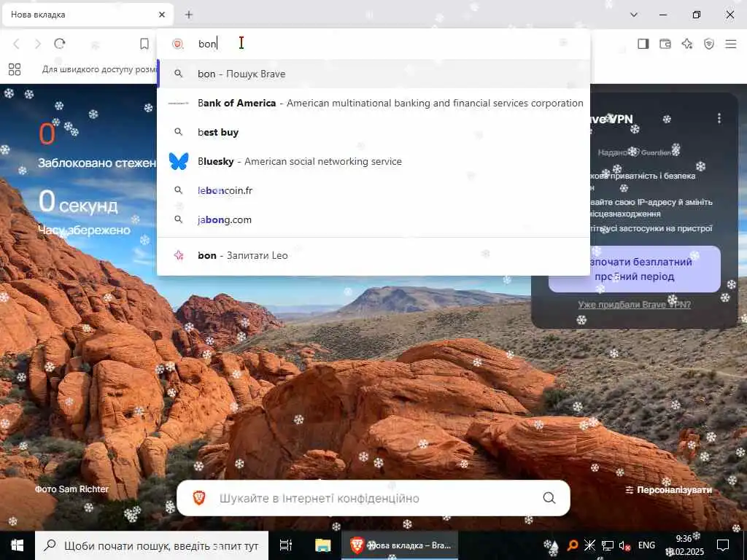Click the magnifier icon in page search box

point(549,498)
